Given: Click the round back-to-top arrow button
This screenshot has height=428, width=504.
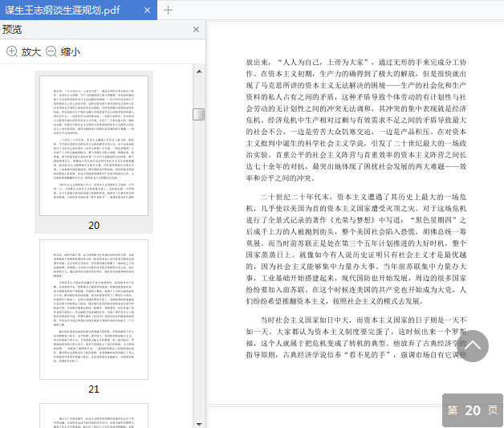Looking at the screenshot, I should pos(473,346).
